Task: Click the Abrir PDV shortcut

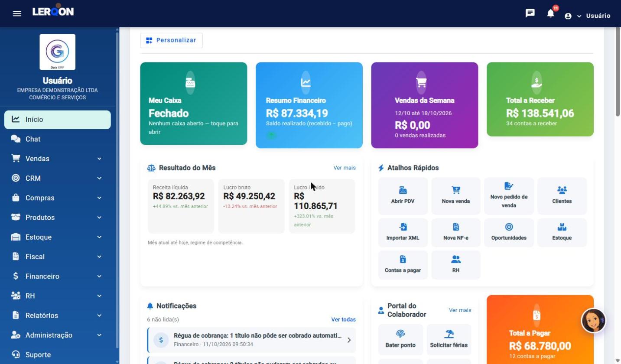Action: coord(403,196)
